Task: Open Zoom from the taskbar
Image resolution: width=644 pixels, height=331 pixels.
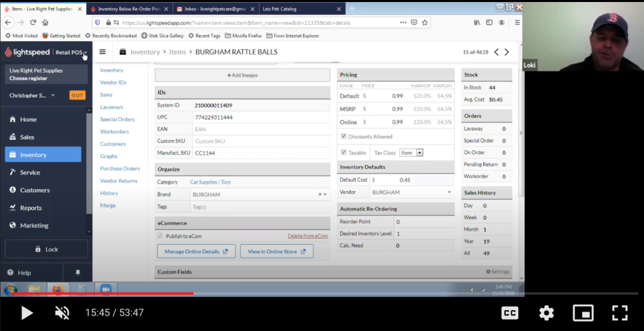Action: (106, 289)
